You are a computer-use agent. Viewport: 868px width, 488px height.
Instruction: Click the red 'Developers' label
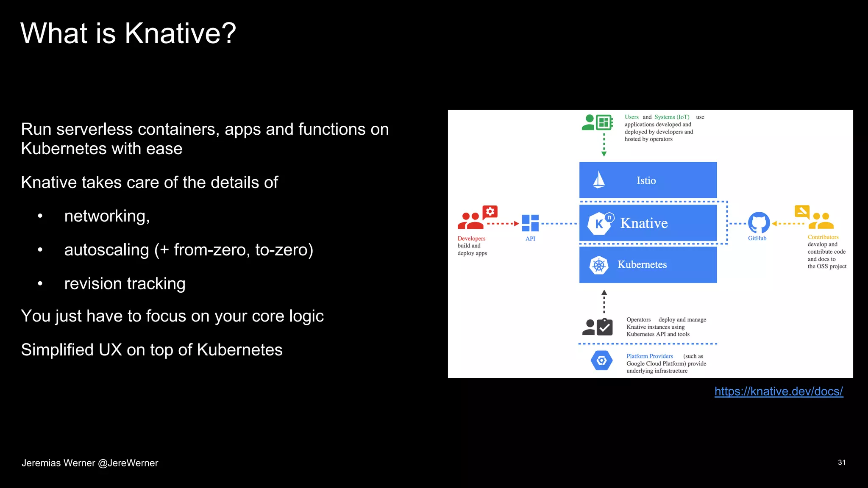[471, 238]
